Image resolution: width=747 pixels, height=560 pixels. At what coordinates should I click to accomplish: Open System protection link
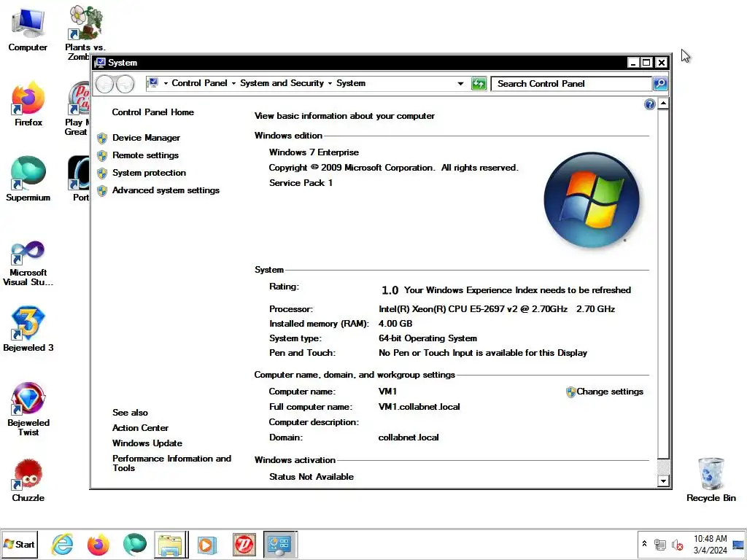149,173
